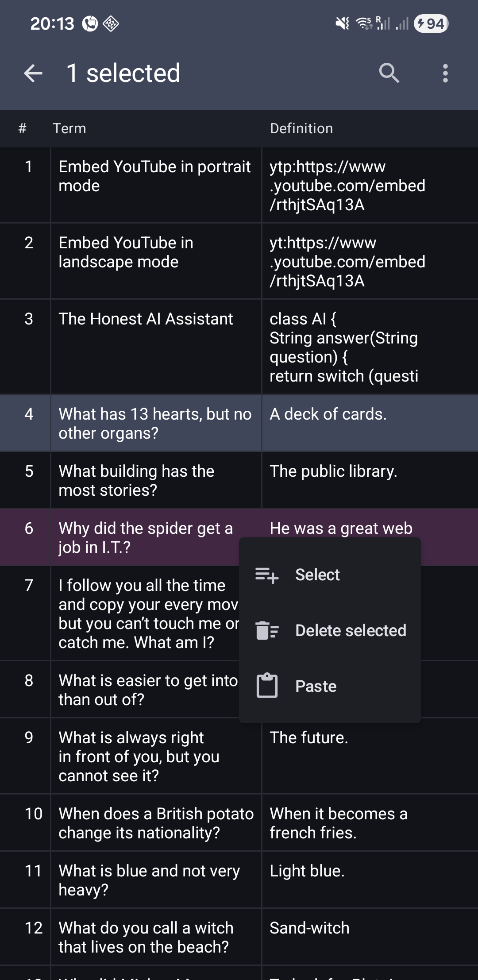Tap the British potato question row
478x980 pixels.
(x=156, y=823)
